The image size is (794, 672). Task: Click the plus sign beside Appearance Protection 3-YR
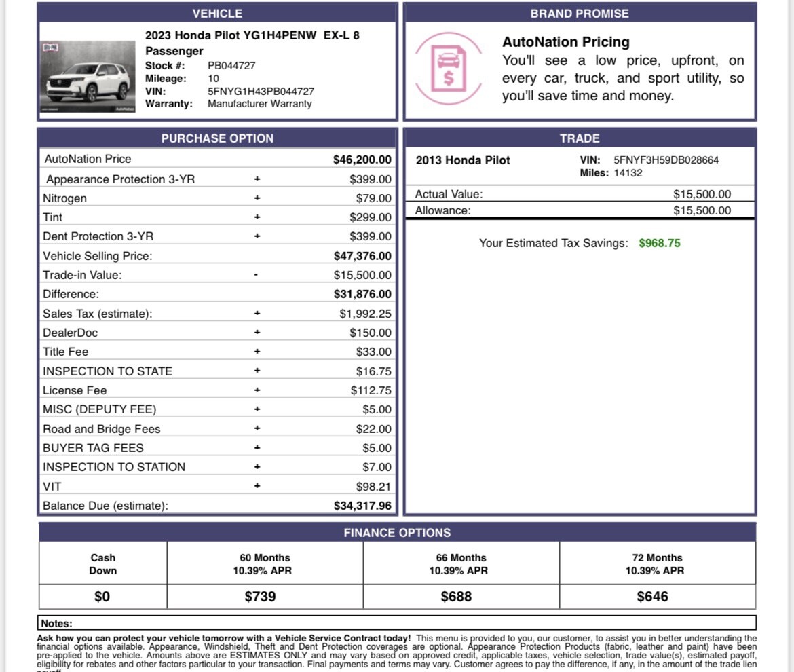point(256,179)
